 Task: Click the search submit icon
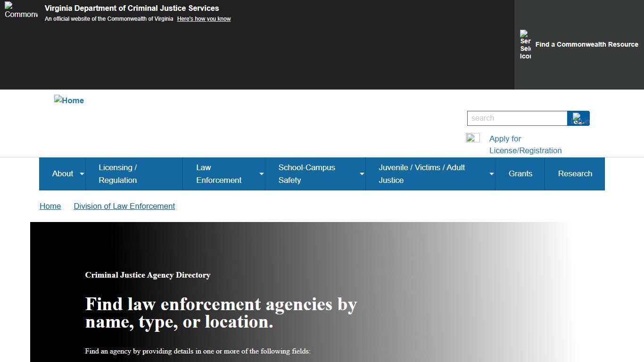(x=578, y=118)
